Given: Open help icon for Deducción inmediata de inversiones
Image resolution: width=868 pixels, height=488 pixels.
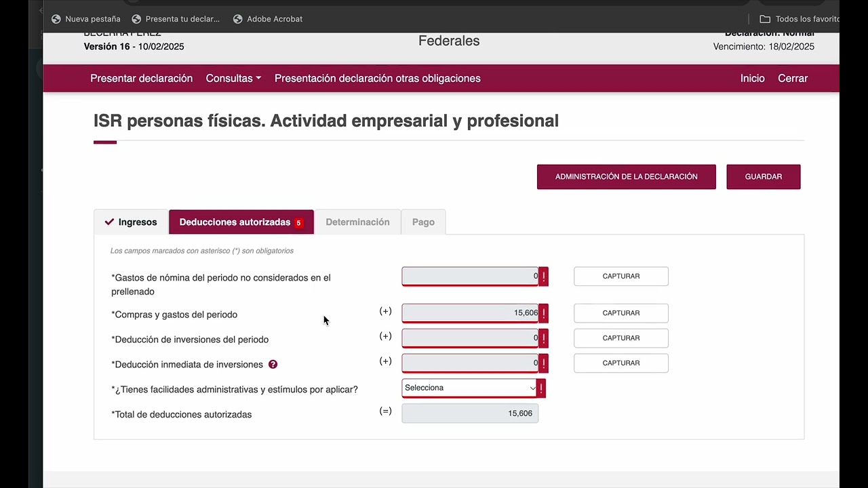Looking at the screenshot, I should point(273,364).
